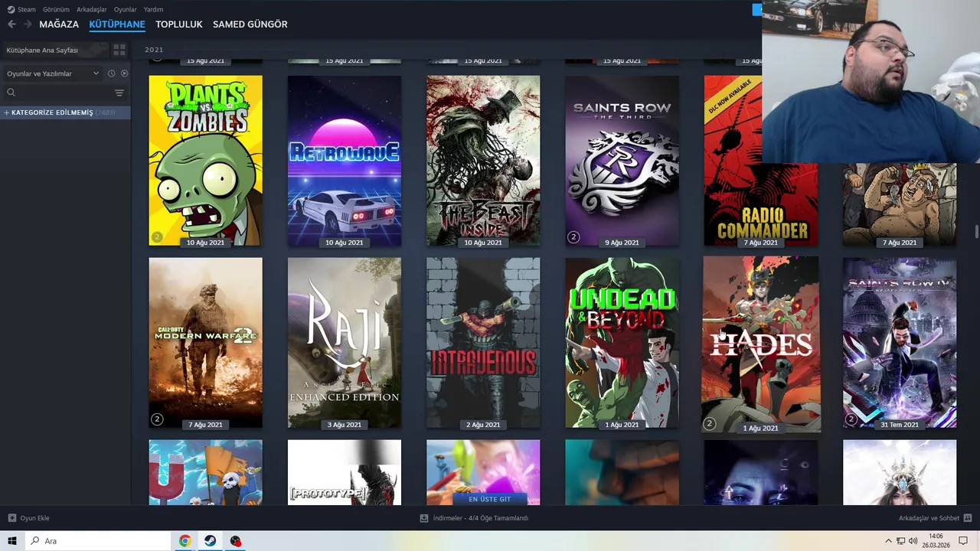Open The Beast Inside game cover
Viewport: 980px width, 551px height.
coord(483,161)
